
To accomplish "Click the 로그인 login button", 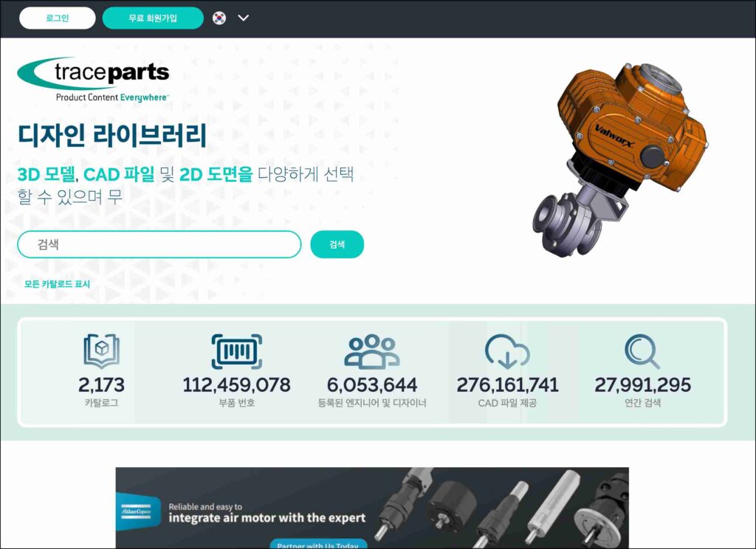I will point(57,18).
